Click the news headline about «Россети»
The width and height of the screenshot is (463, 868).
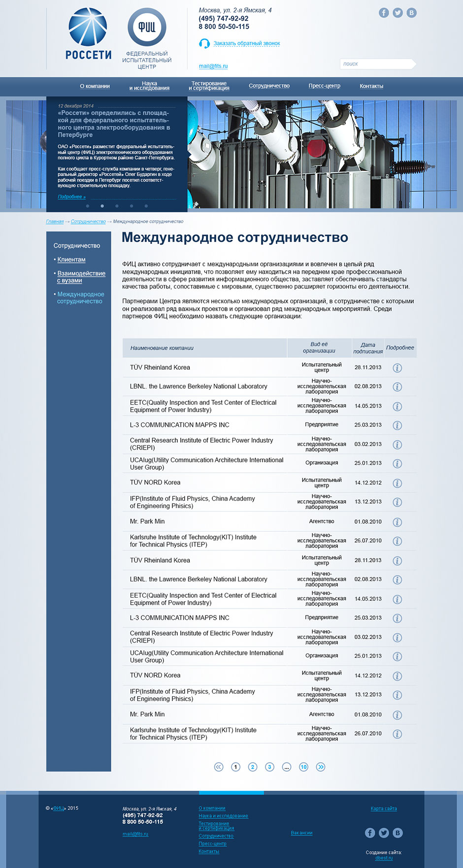click(x=115, y=124)
